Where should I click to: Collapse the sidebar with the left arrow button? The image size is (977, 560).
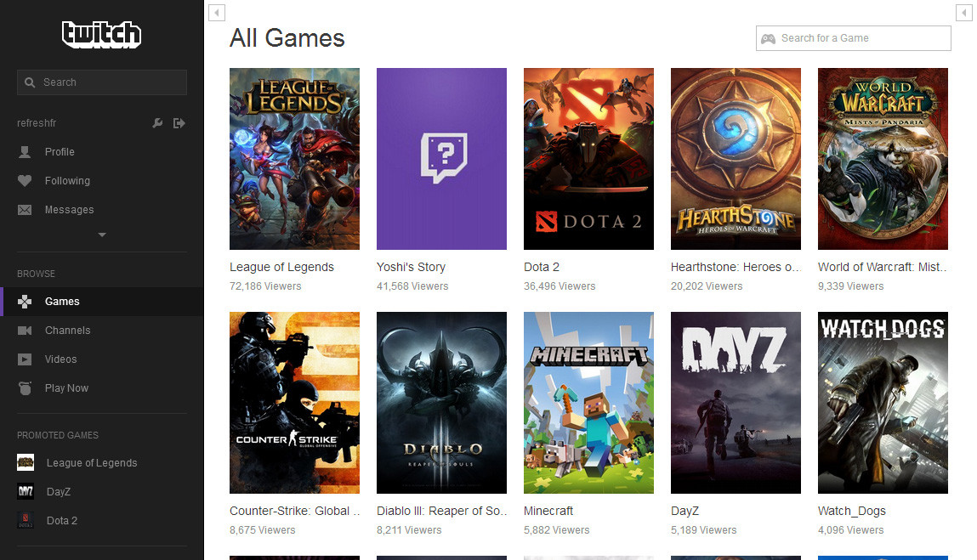215,12
